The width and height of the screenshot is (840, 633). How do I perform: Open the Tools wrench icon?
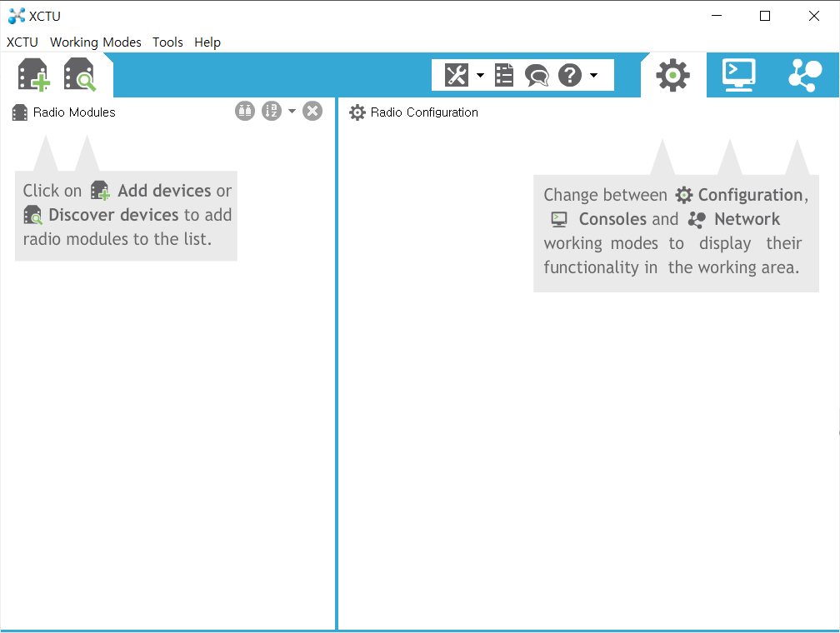coord(457,75)
